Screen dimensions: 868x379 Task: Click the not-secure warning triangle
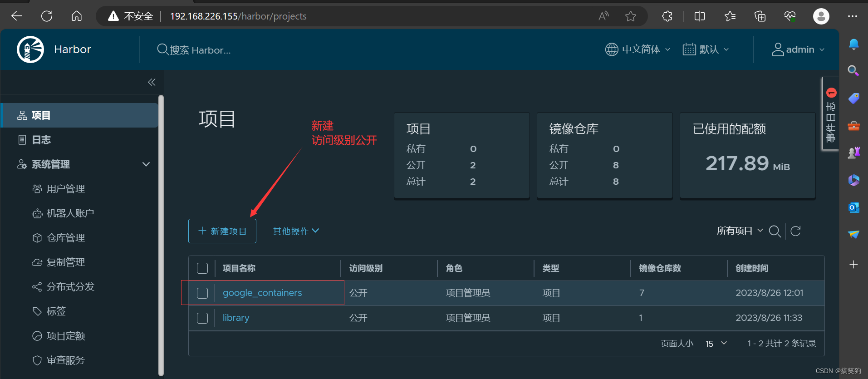point(113,16)
